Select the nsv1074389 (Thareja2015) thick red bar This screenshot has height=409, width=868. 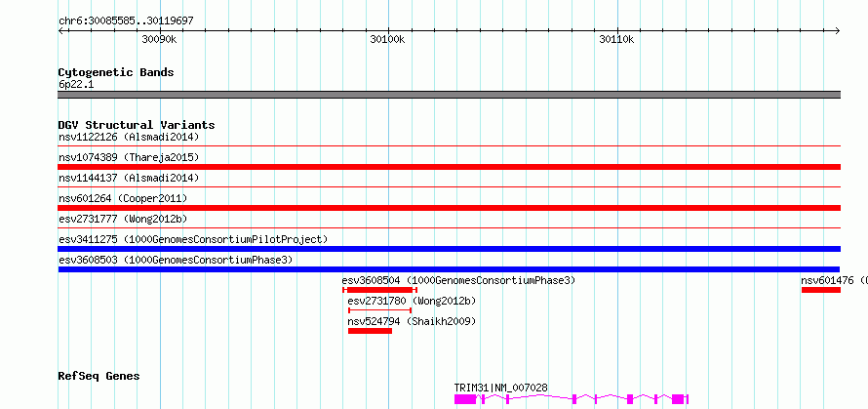click(450, 167)
